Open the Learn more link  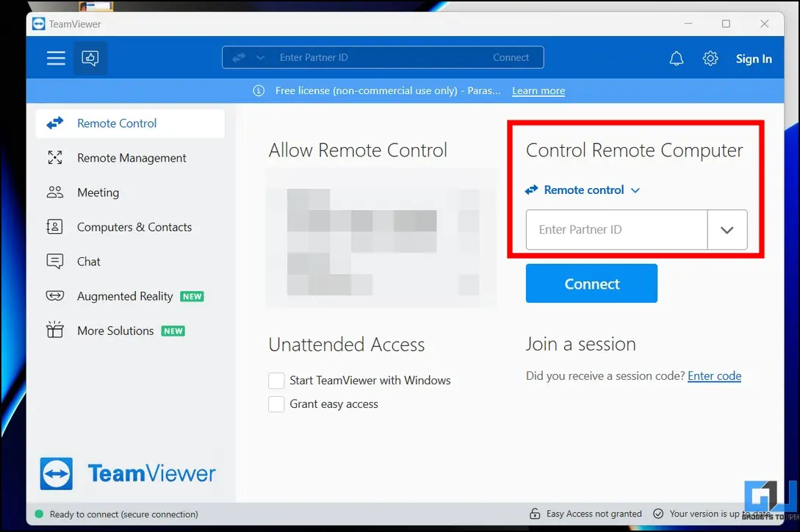point(538,91)
